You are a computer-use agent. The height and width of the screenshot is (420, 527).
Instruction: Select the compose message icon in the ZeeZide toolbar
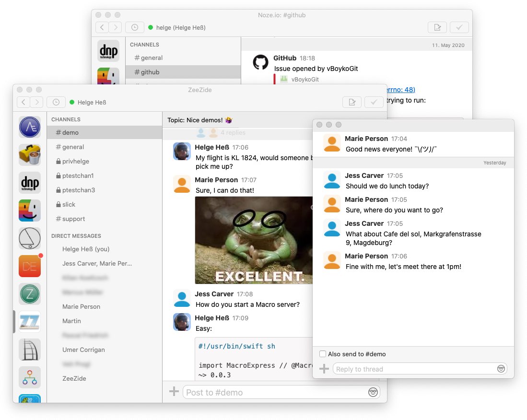coord(352,102)
